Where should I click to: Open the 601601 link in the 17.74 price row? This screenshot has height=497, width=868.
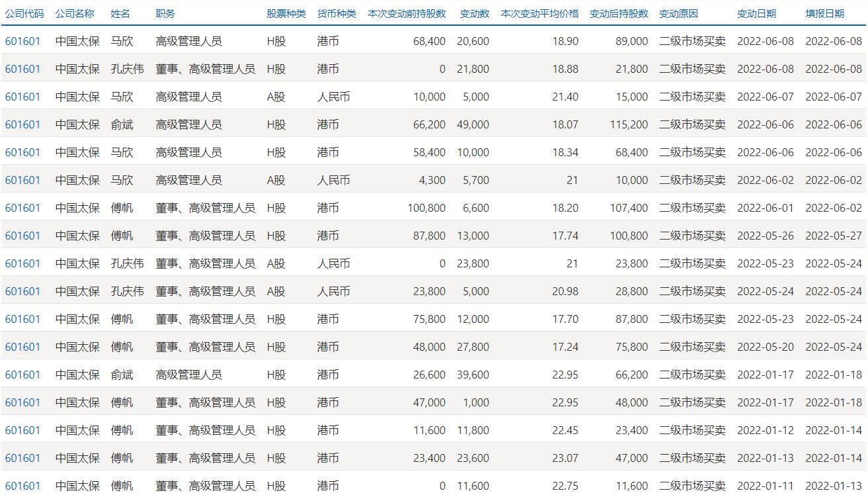22,236
